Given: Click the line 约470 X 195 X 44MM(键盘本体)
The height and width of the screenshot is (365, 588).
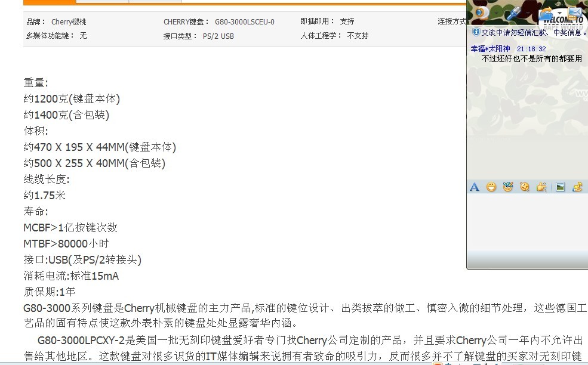Looking at the screenshot, I should click(100, 147).
